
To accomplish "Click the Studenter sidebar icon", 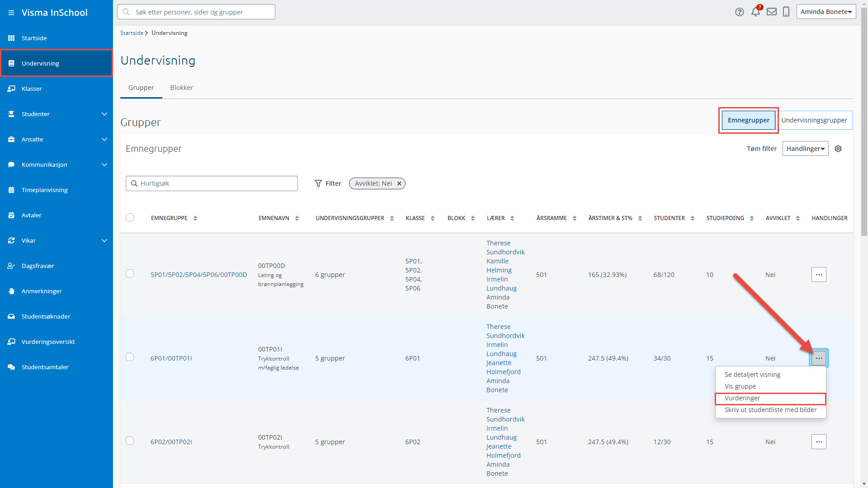I will click(11, 114).
